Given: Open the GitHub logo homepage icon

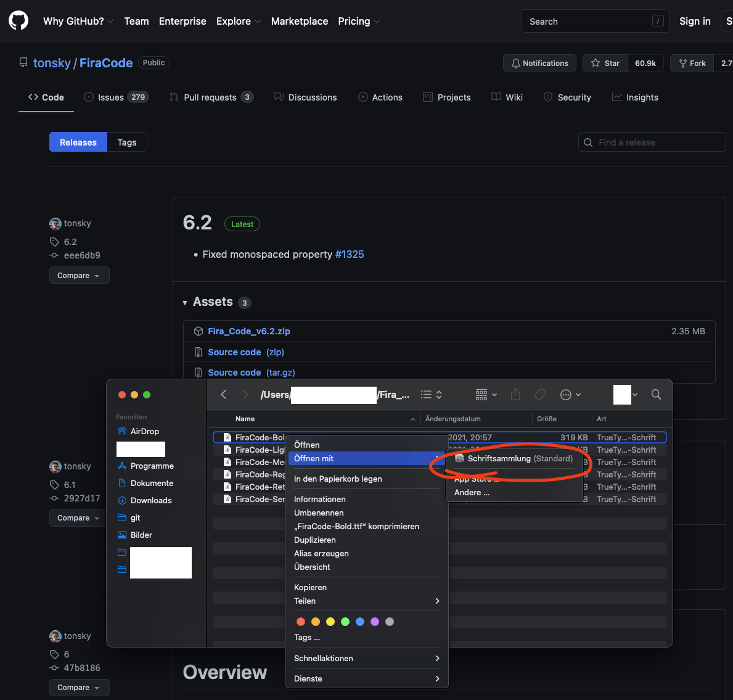Looking at the screenshot, I should [18, 21].
